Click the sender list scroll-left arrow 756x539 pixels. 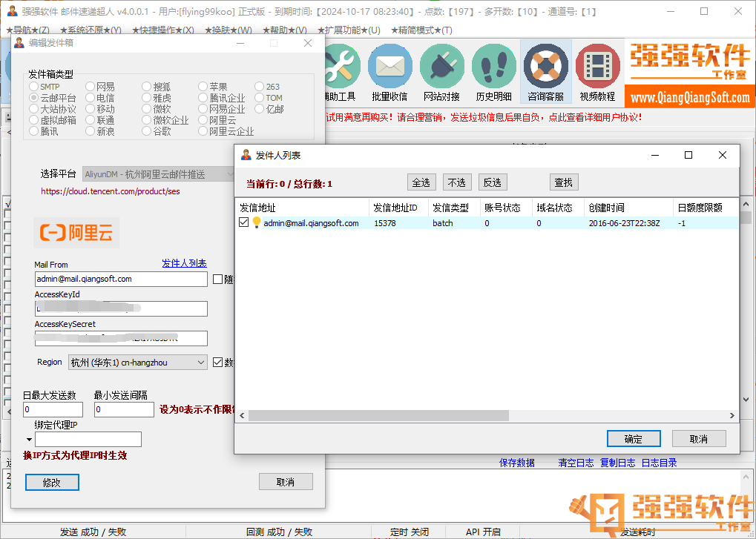click(x=242, y=415)
